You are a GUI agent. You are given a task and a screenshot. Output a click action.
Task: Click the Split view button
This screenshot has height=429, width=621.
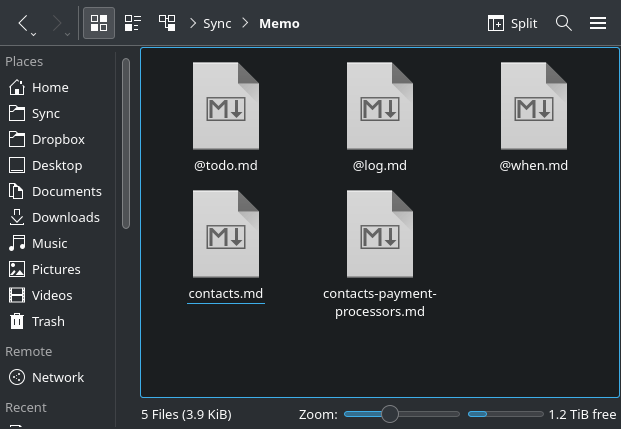click(x=513, y=23)
